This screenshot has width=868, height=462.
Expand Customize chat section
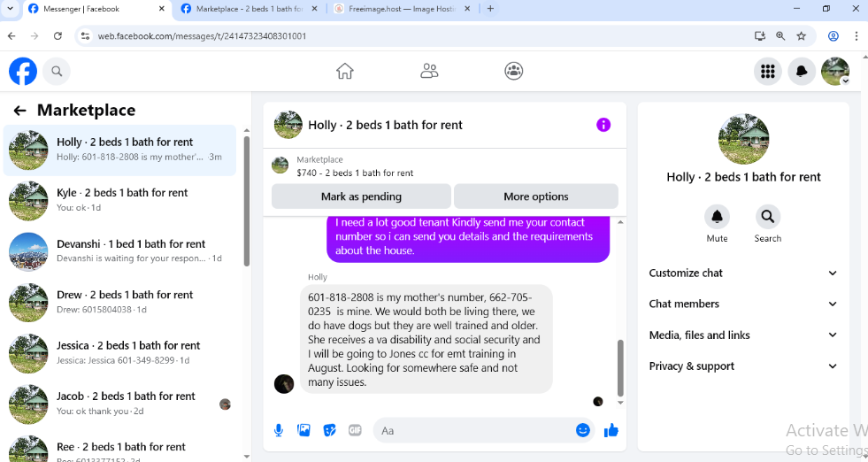[x=743, y=273]
